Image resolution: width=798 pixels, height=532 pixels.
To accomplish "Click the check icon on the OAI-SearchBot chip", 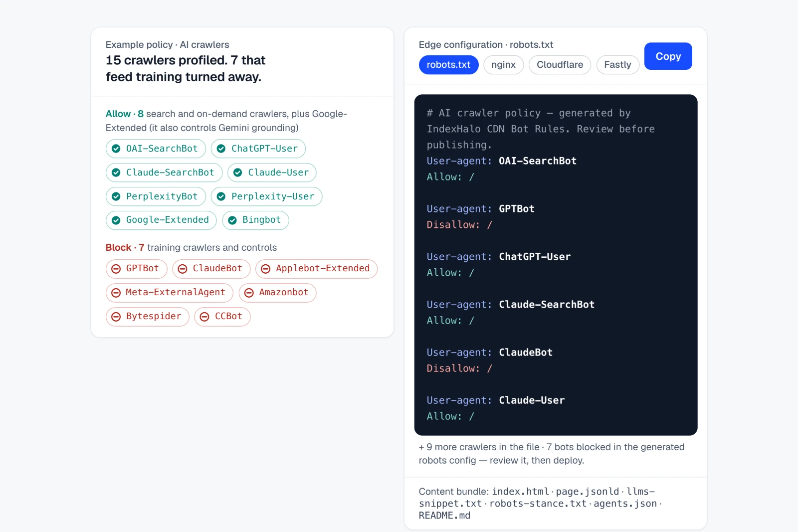I will click(x=116, y=149).
